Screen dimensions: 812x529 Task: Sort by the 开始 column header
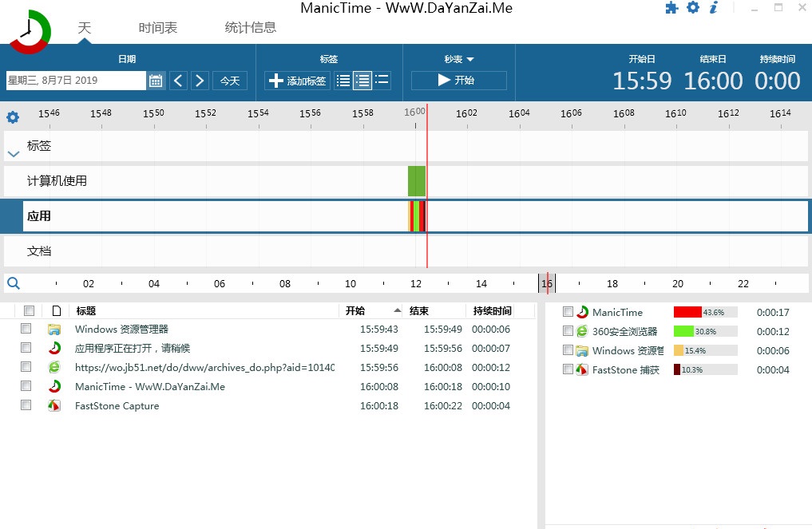355,311
